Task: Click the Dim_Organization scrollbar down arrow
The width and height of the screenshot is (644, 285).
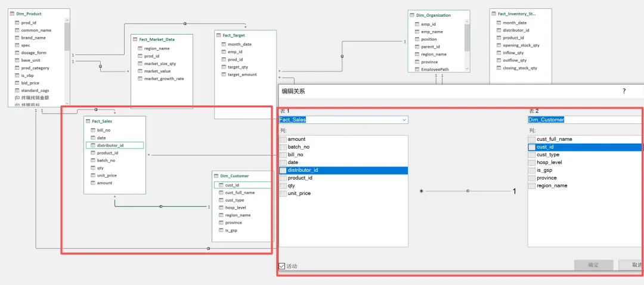Action: (x=467, y=69)
